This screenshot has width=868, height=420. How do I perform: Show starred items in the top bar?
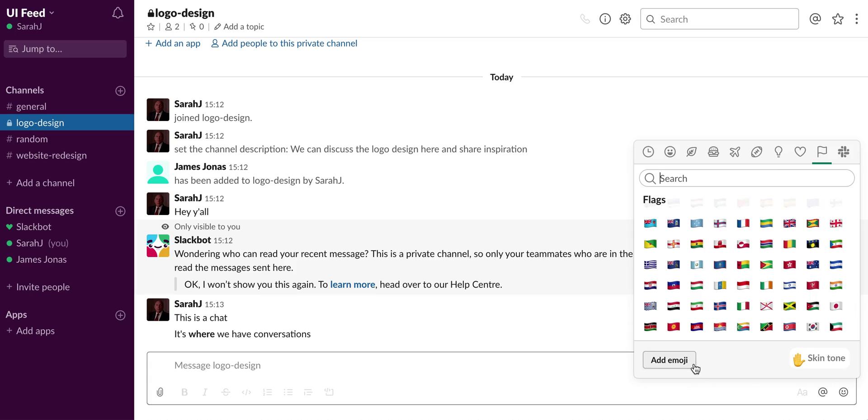[838, 19]
